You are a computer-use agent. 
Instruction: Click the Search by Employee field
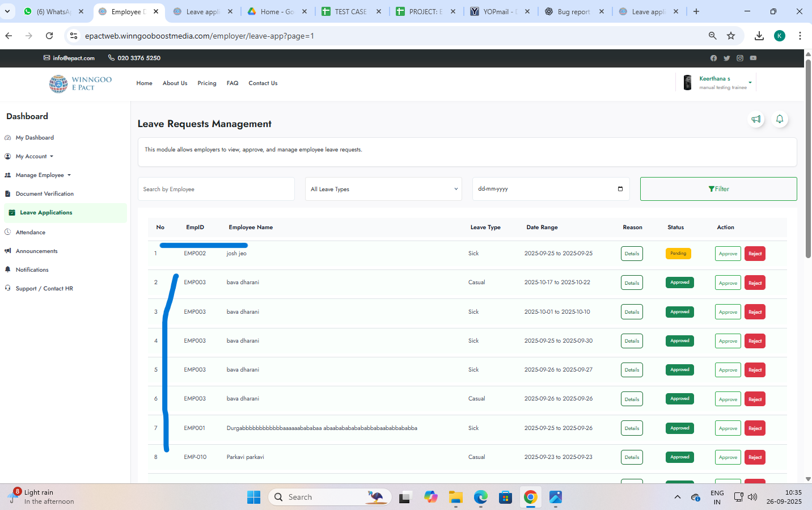[216, 189]
